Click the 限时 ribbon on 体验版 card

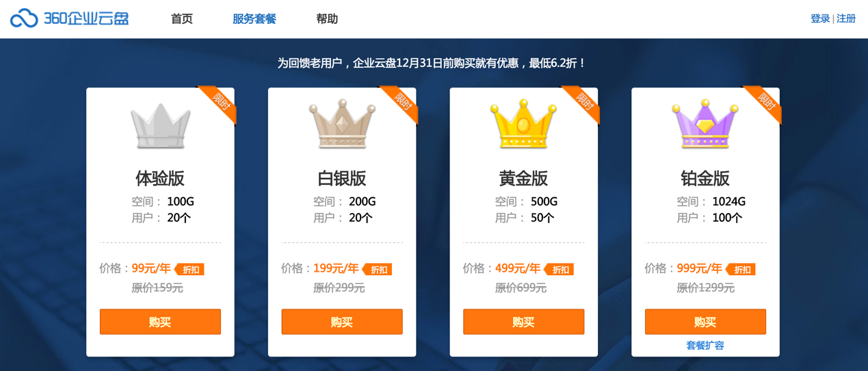220,103
